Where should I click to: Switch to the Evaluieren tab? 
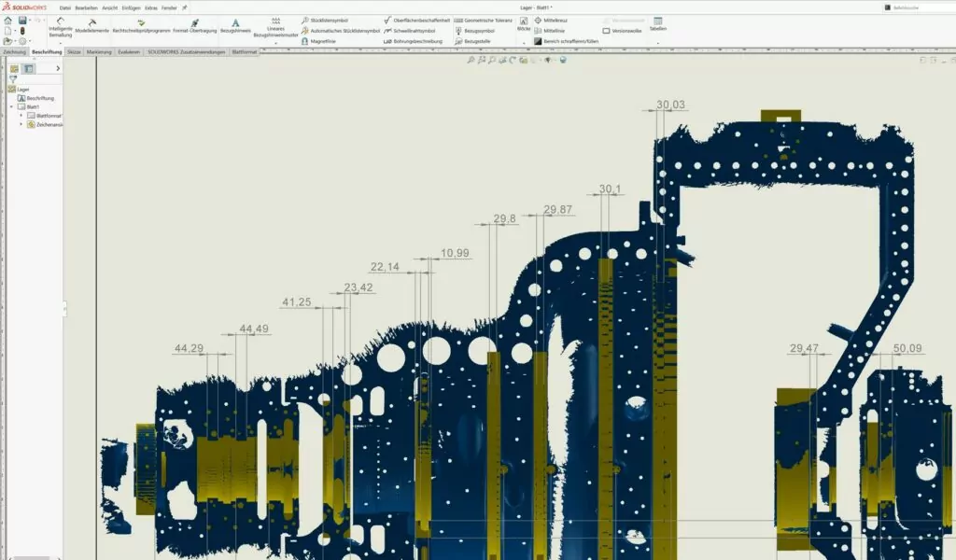pos(129,52)
